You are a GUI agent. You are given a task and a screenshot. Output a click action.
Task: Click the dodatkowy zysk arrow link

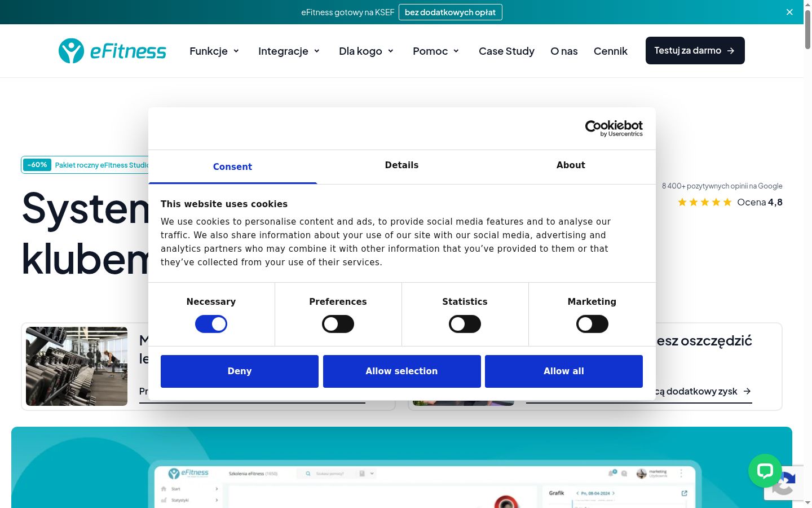(x=703, y=391)
